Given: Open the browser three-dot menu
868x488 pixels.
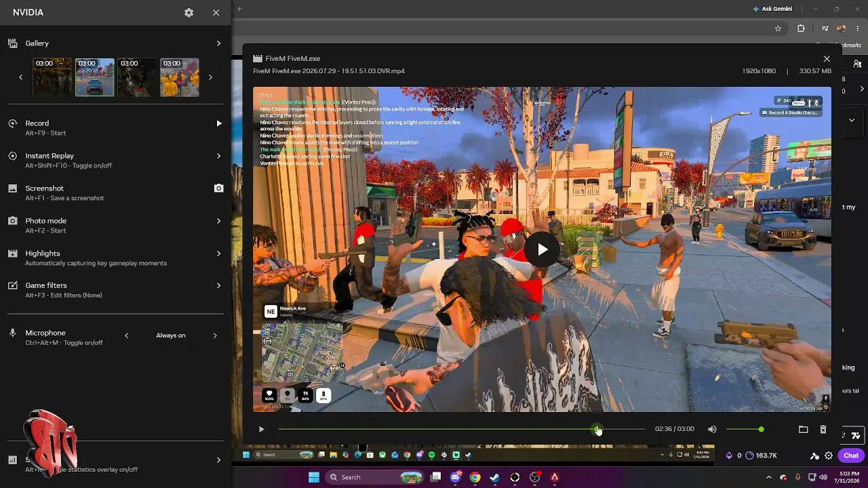Looking at the screenshot, I should [858, 28].
